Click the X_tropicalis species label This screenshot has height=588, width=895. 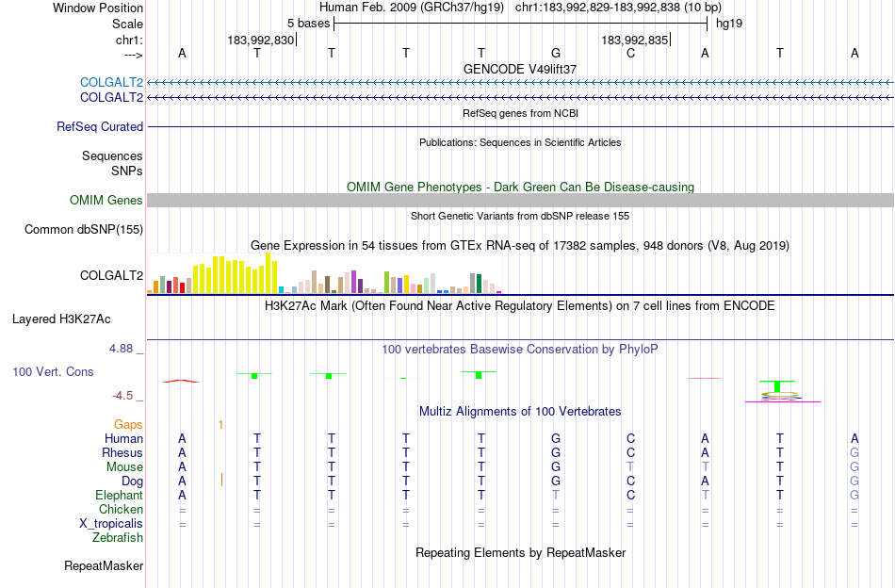111,524
